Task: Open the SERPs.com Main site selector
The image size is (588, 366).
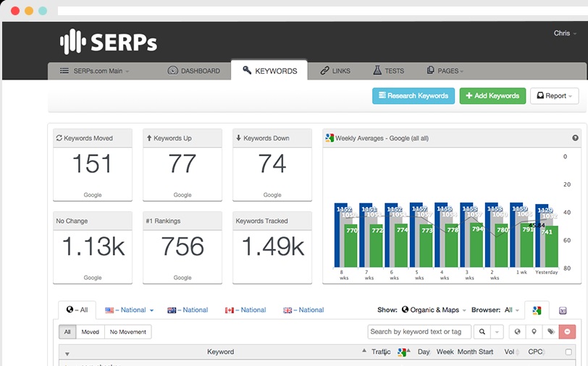Action: [94, 71]
